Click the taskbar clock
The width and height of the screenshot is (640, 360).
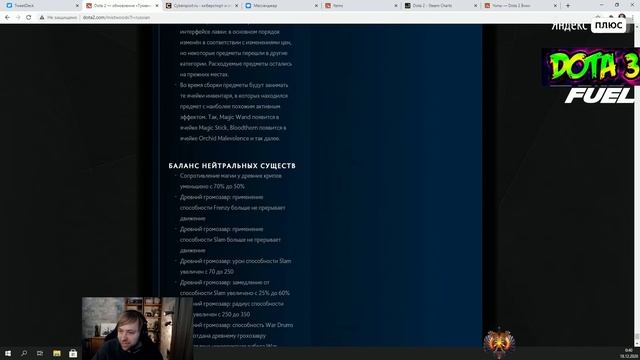(x=629, y=353)
